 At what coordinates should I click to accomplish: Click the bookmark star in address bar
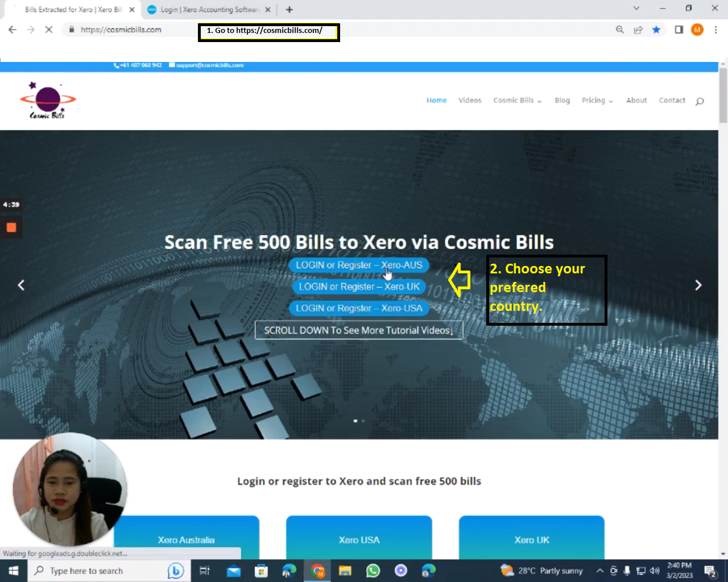(x=656, y=30)
